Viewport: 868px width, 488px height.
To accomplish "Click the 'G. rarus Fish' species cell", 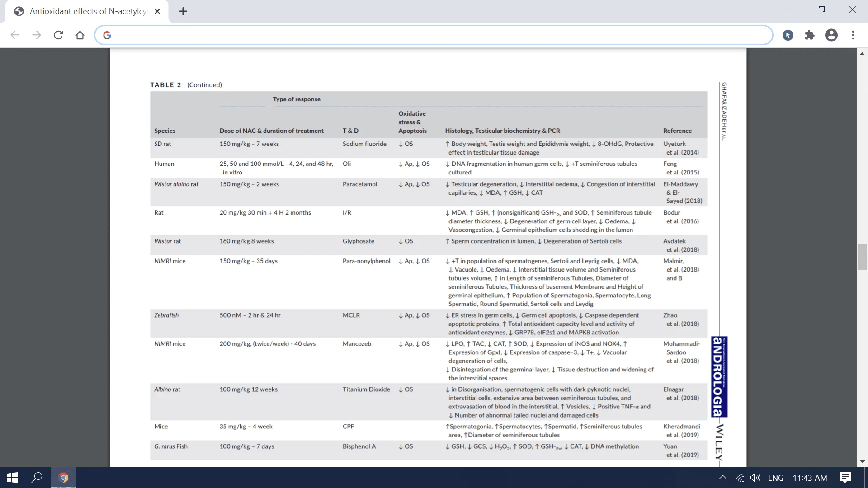I will [x=171, y=446].
